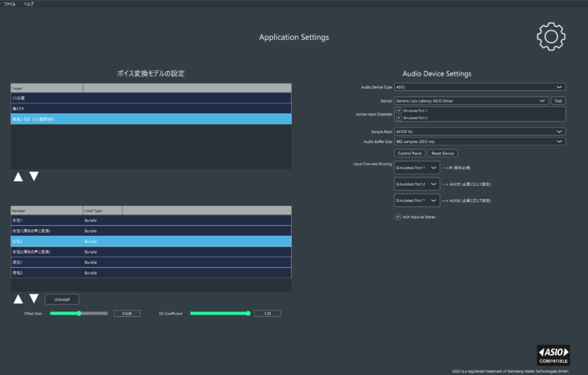The image size is (588, 375).
Task: Open the Device driver dropdown
Action: [x=472, y=100]
